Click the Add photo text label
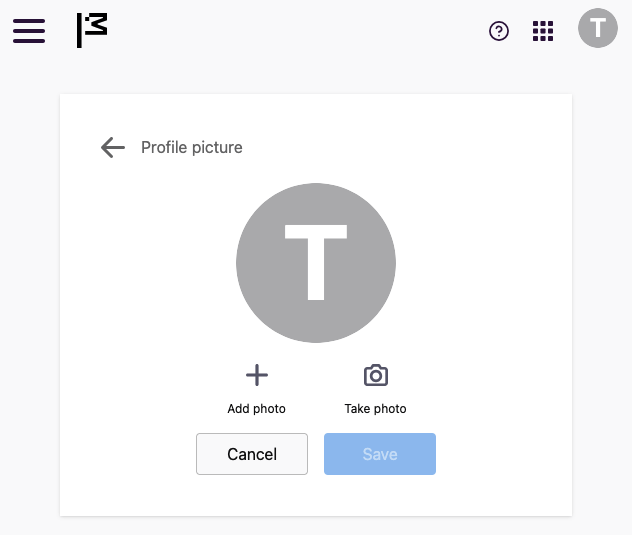632x535 pixels. tap(256, 409)
